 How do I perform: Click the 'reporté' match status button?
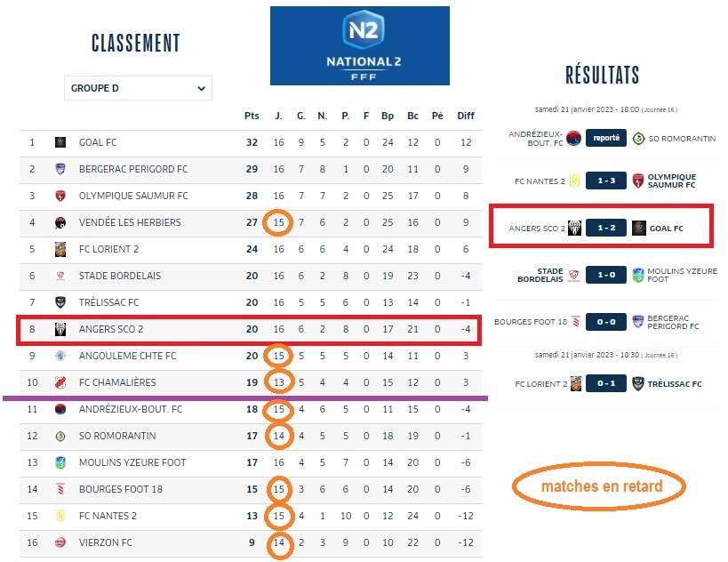(x=606, y=139)
